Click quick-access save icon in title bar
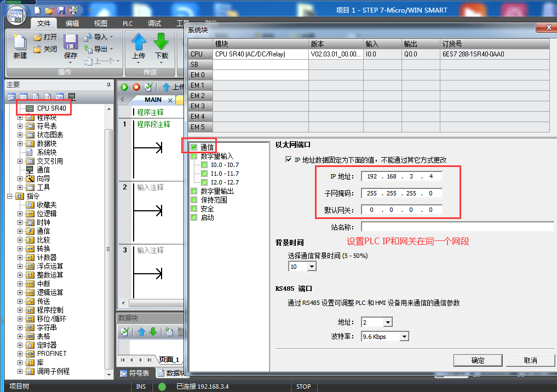This screenshot has height=392, width=557. pyautogui.click(x=61, y=10)
